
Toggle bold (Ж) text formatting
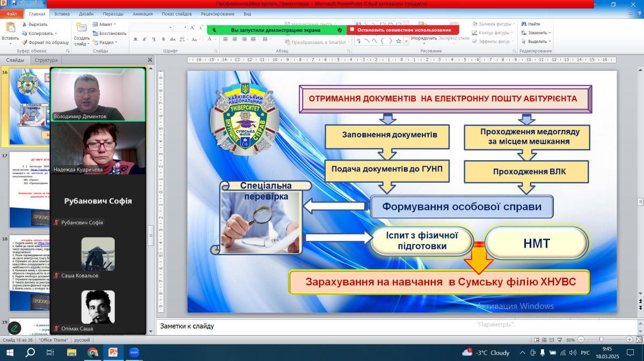click(x=136, y=39)
